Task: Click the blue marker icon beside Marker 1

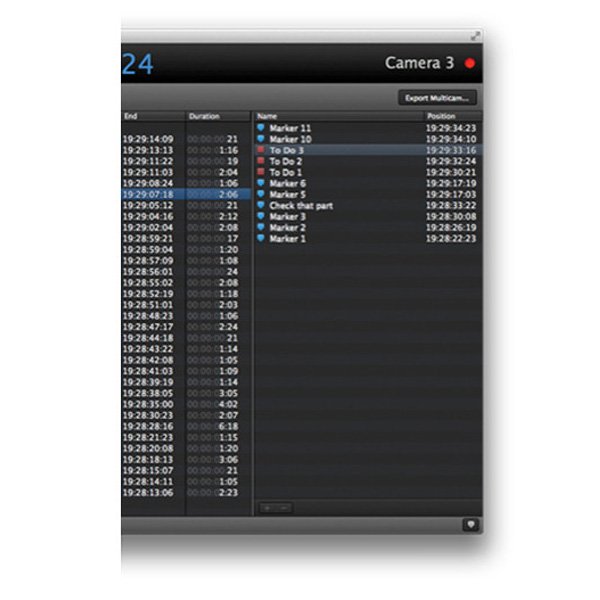Action: (262, 239)
